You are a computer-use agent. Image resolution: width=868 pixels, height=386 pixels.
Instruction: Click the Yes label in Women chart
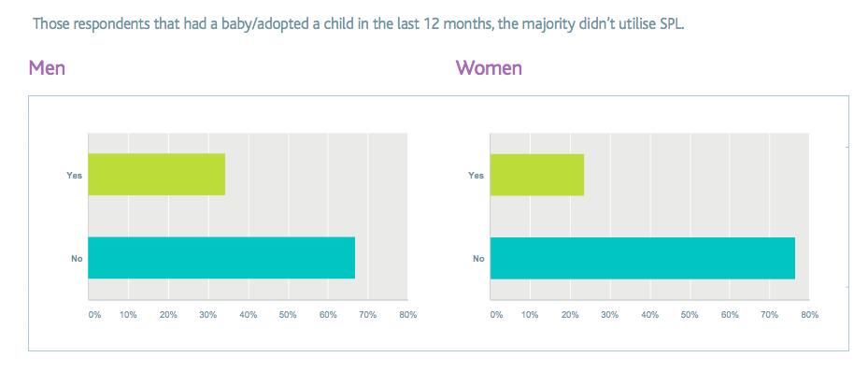point(476,175)
